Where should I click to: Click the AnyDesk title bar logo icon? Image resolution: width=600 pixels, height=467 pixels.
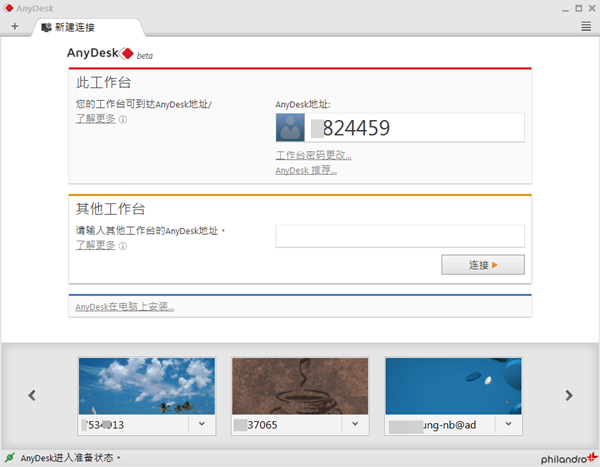click(8, 8)
